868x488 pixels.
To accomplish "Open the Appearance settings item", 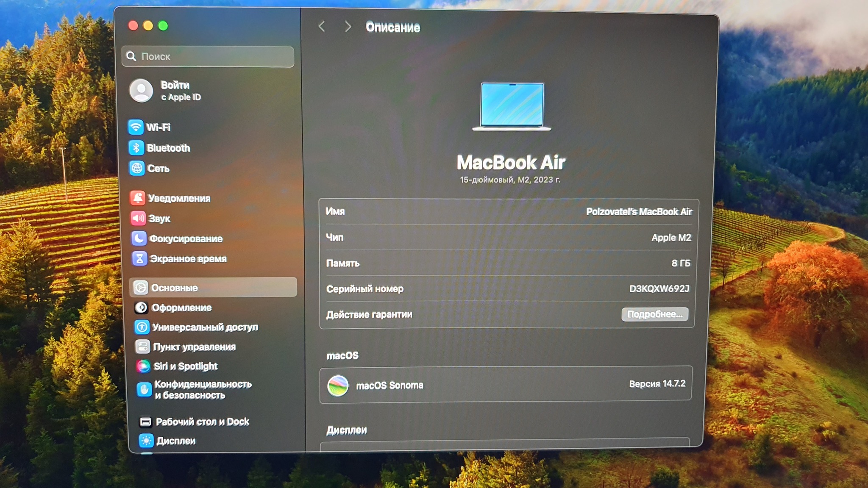I will [x=181, y=308].
